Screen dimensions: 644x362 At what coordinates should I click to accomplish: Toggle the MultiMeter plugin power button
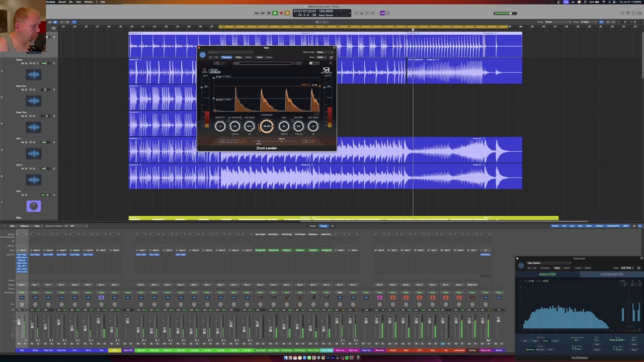[521, 265]
